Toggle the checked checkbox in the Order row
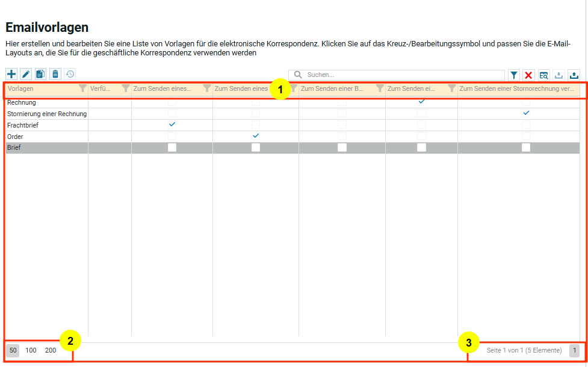588x367 pixels. (256, 136)
